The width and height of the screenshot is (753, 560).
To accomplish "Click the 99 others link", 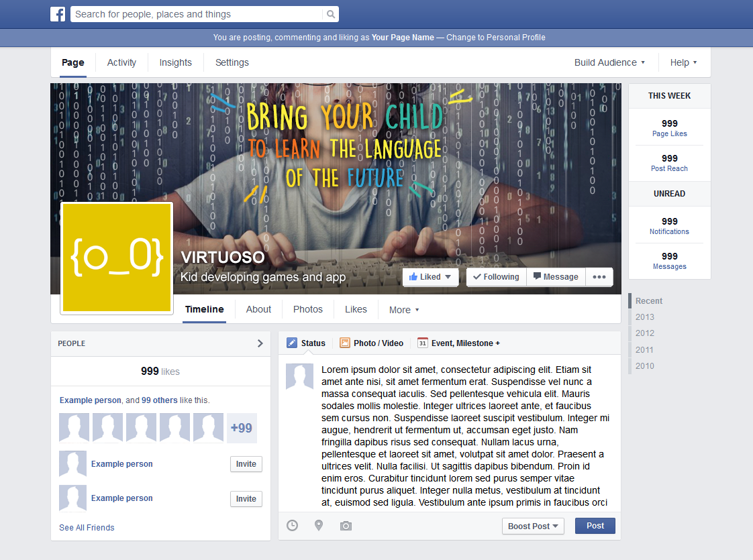I will (160, 400).
